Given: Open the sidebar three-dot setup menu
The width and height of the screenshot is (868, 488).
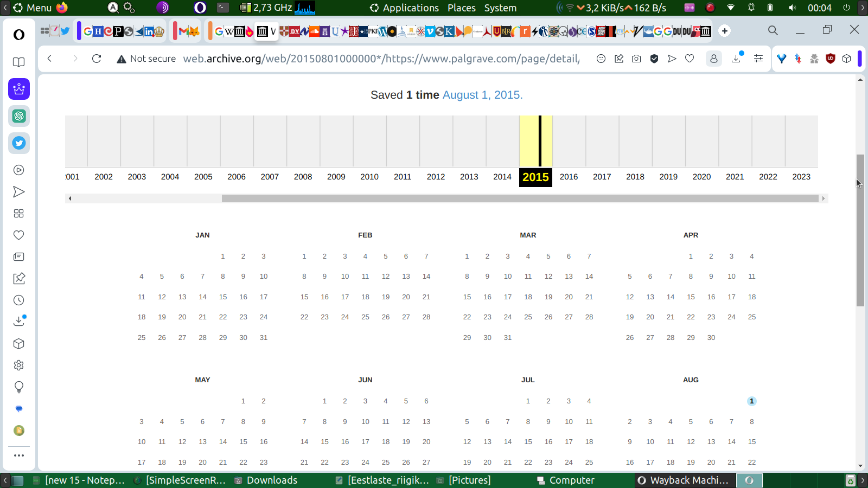Looking at the screenshot, I should pos(19,455).
